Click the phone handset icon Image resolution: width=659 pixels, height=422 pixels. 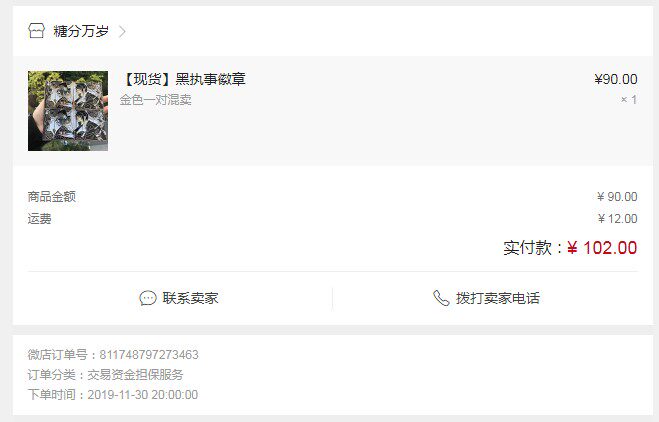[x=441, y=298]
